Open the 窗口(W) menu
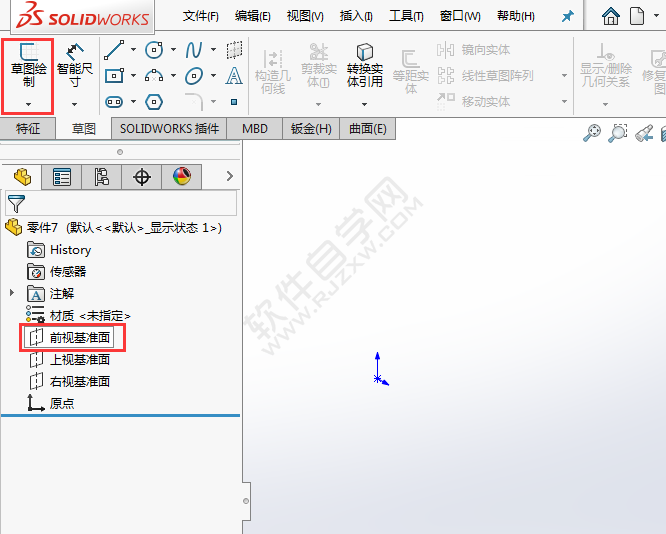The width and height of the screenshot is (666, 534). tap(460, 17)
